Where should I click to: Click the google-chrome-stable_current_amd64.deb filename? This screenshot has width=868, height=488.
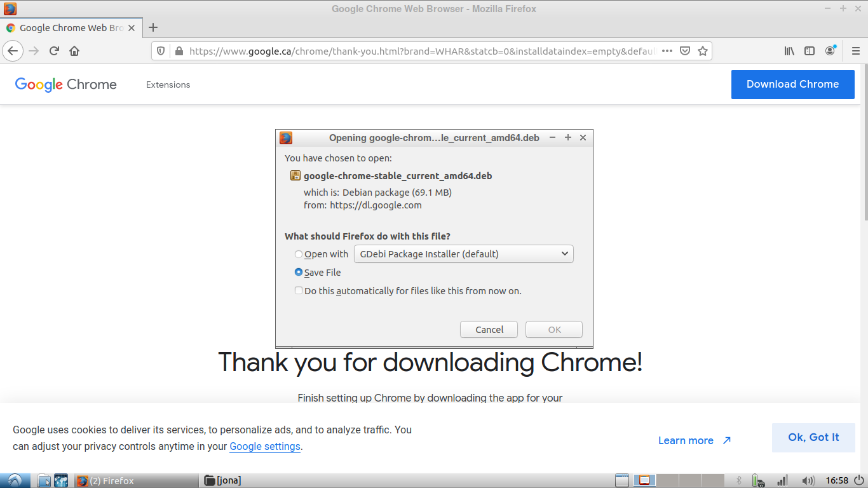click(x=398, y=176)
